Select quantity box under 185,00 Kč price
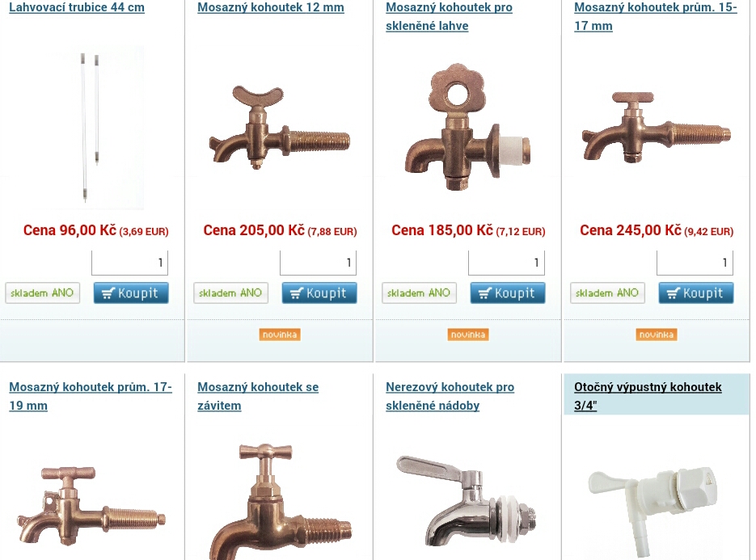 click(506, 263)
